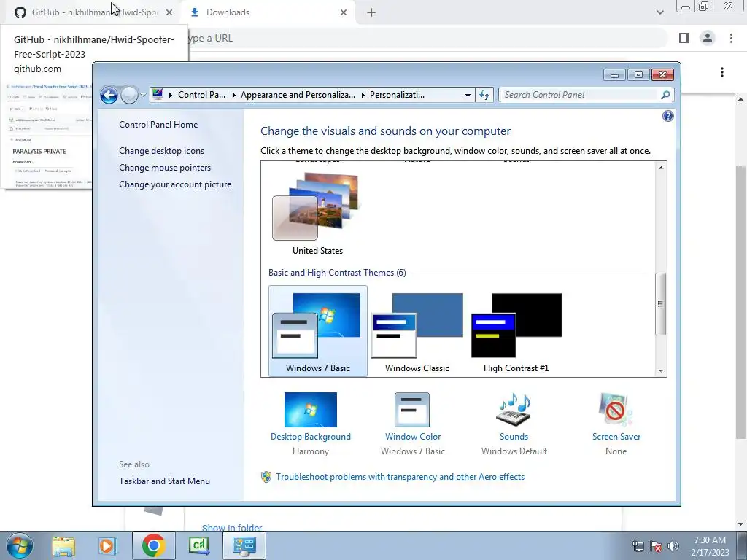The height and width of the screenshot is (560, 747).
Task: Click the network tray icon
Action: pos(638,546)
